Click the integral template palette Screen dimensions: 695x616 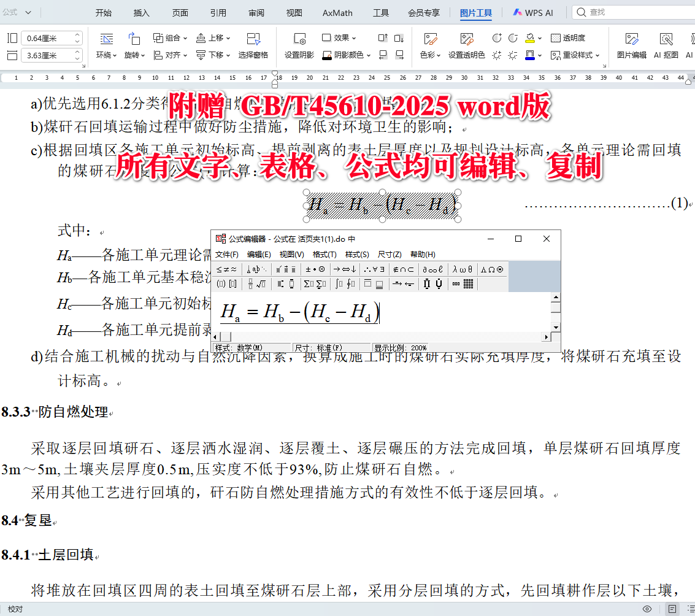[x=344, y=283]
